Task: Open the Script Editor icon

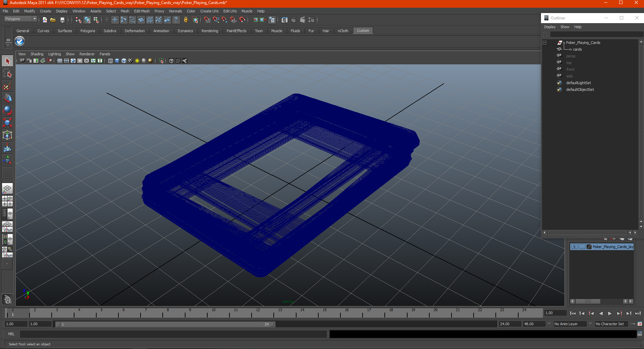Action: click(x=640, y=334)
